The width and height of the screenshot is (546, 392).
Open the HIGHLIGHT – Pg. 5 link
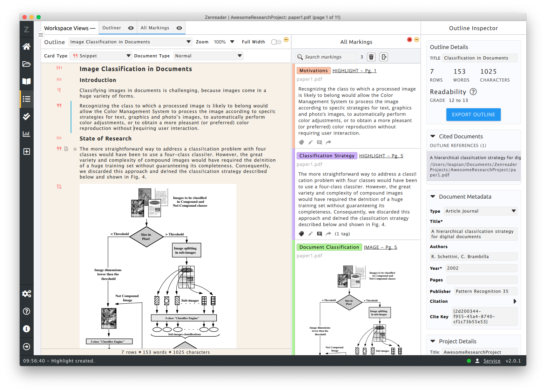click(381, 156)
